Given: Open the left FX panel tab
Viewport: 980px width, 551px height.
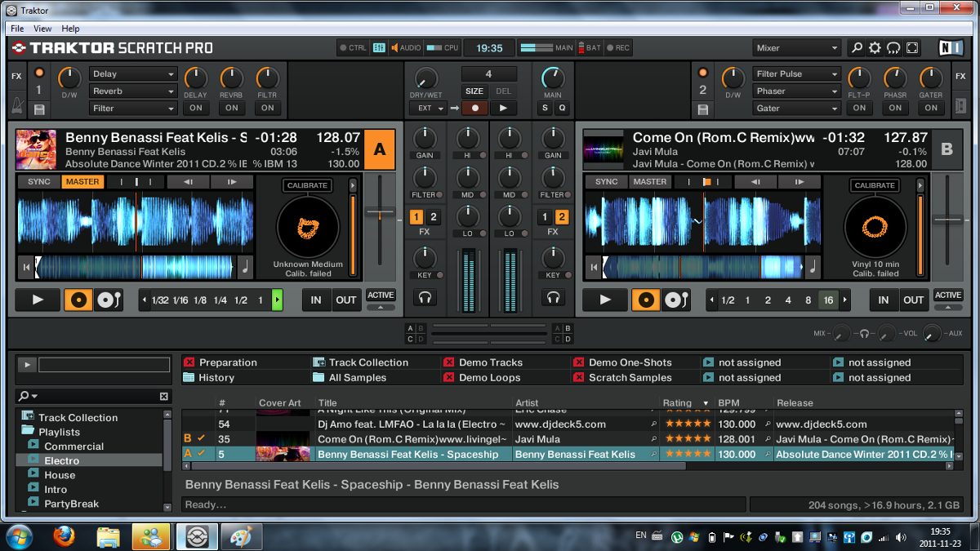Looking at the screenshot, I should (16, 77).
